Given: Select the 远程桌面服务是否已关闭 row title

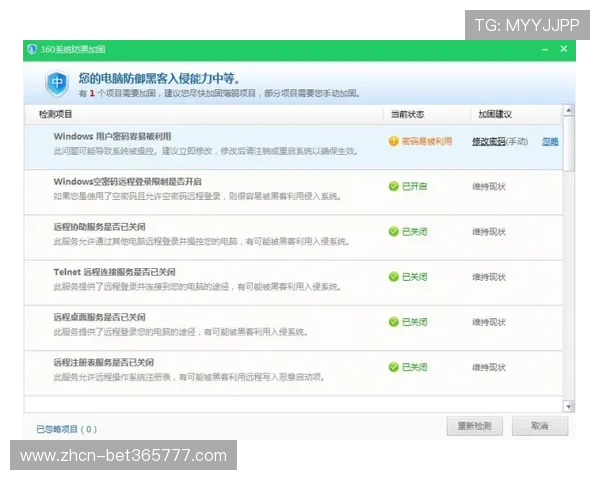Looking at the screenshot, I should click(99, 317).
